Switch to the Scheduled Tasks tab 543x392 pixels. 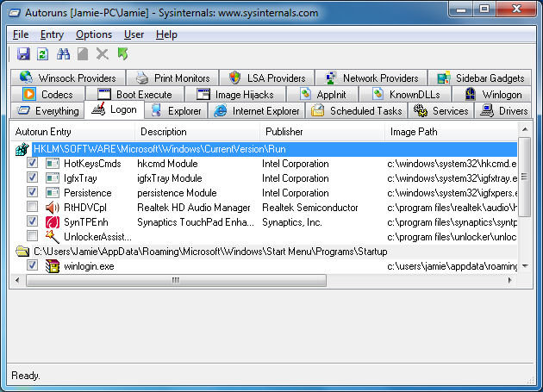click(356, 111)
